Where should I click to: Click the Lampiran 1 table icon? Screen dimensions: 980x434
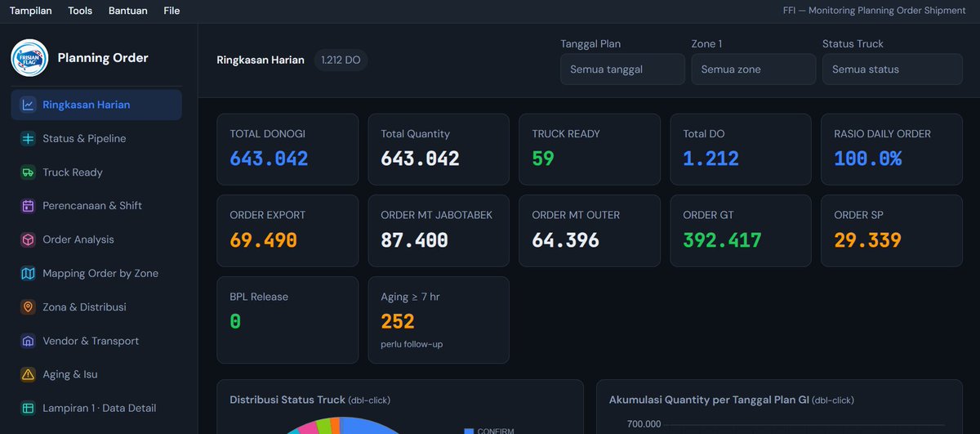coord(28,408)
